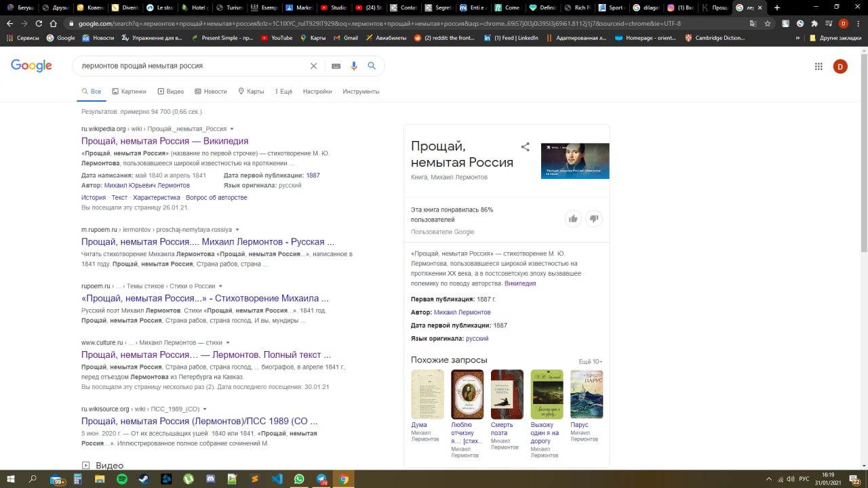
Task: Switch to the Картинки results tab
Action: (x=129, y=91)
